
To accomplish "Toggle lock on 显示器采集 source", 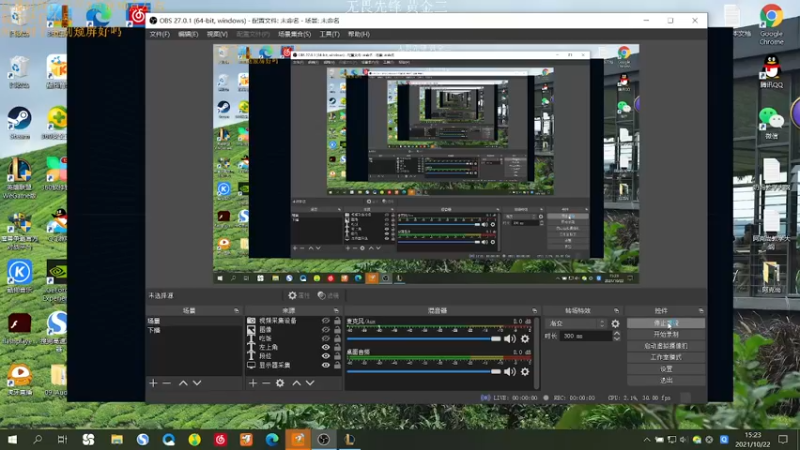I will click(x=337, y=365).
